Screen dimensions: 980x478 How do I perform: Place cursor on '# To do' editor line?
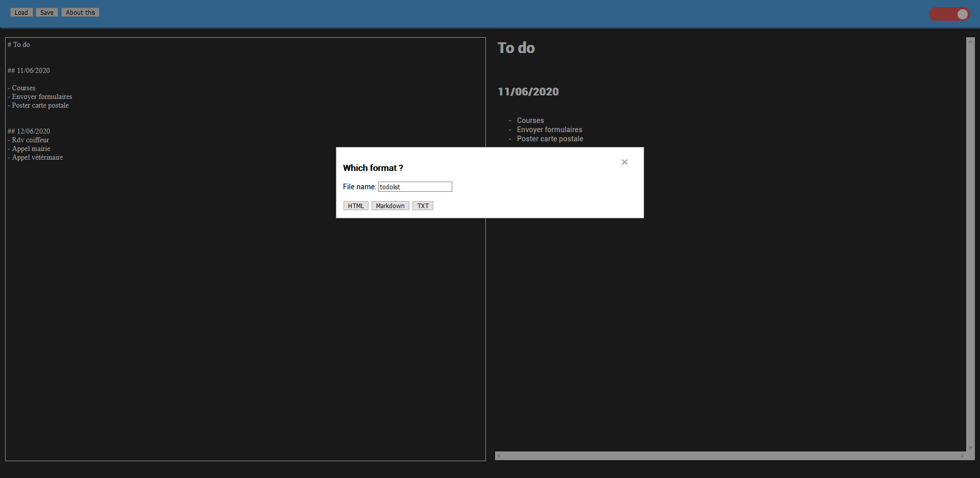click(19, 45)
